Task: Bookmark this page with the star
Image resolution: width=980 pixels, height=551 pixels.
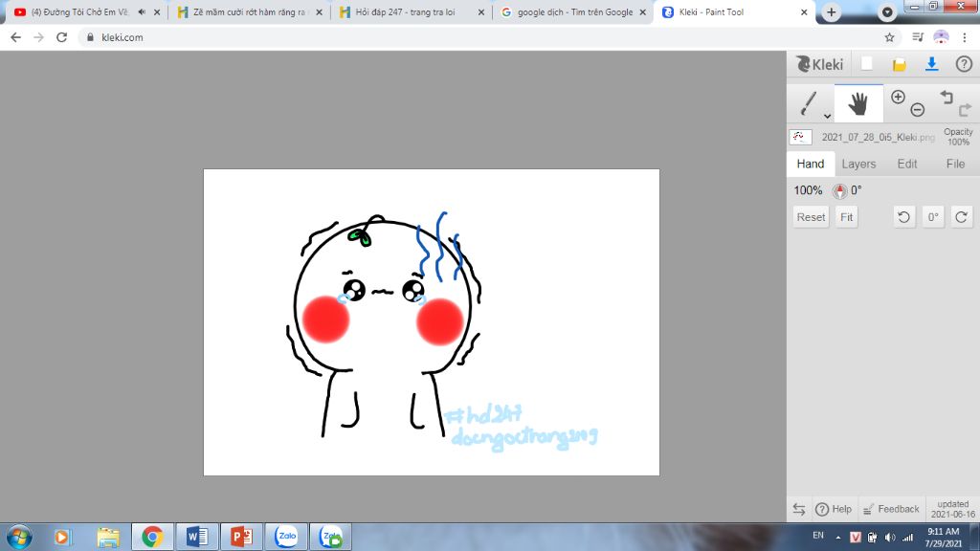Action: coord(889,37)
